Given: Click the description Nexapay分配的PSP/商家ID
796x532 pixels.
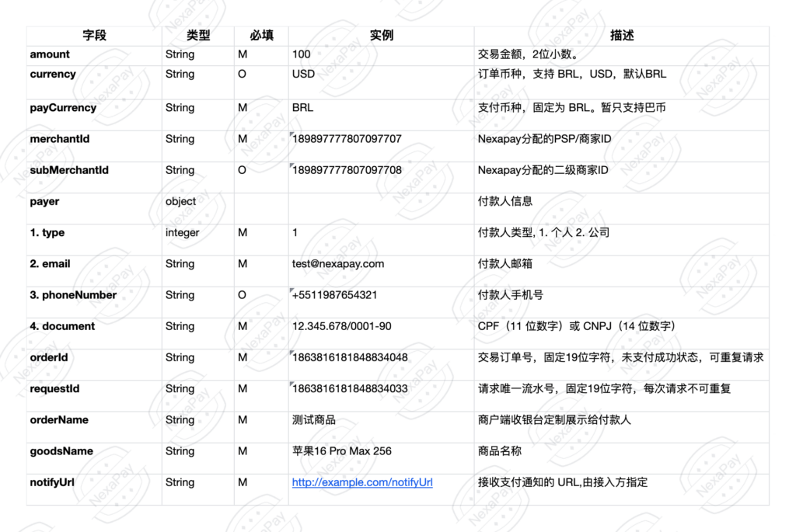Looking at the screenshot, I should pos(544,139).
